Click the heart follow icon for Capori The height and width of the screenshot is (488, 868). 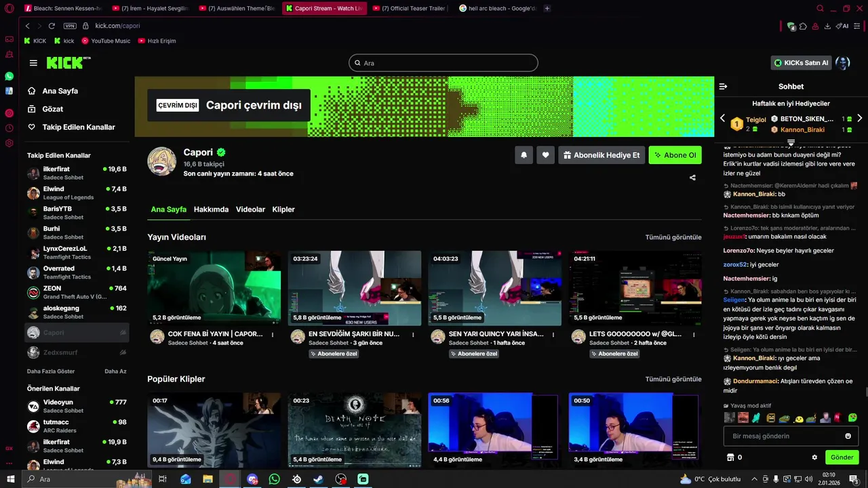coord(545,155)
